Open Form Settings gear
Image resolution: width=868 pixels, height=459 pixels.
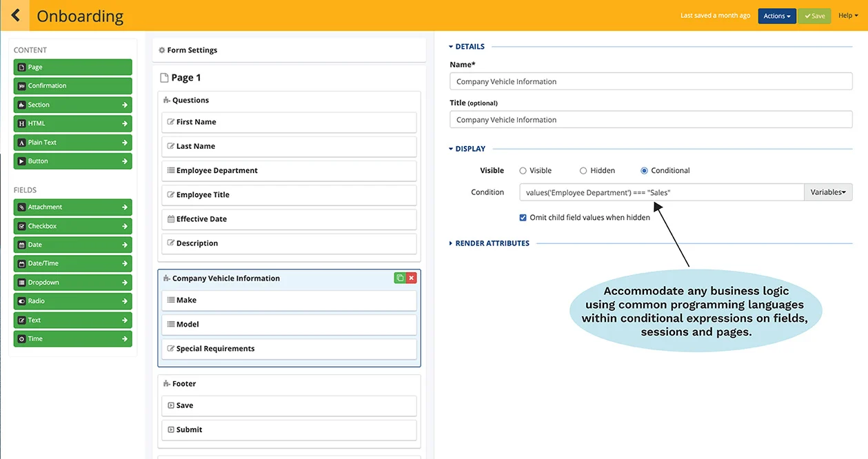[162, 50]
